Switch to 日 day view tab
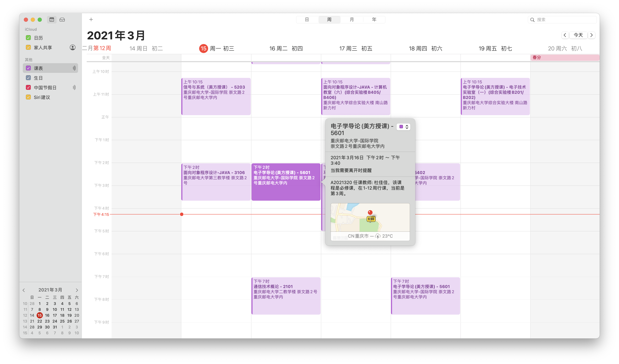The image size is (619, 364). pyautogui.click(x=307, y=20)
